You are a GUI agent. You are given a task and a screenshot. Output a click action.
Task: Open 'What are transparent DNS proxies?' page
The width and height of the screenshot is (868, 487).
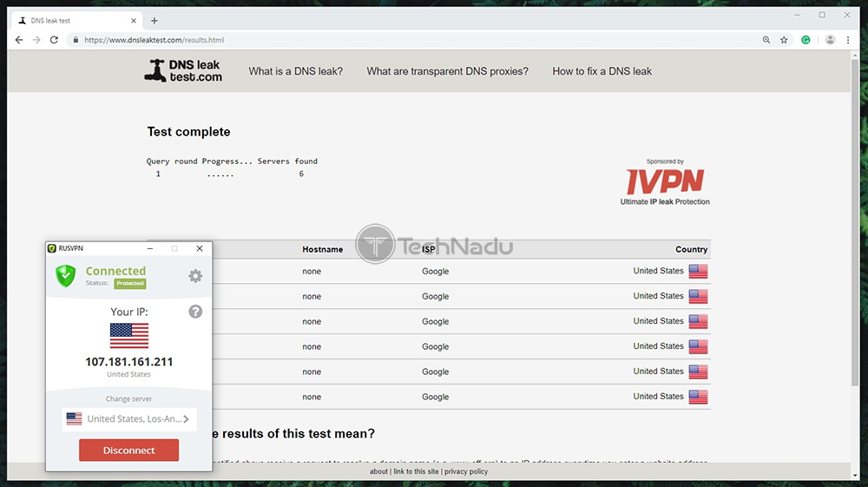point(447,71)
